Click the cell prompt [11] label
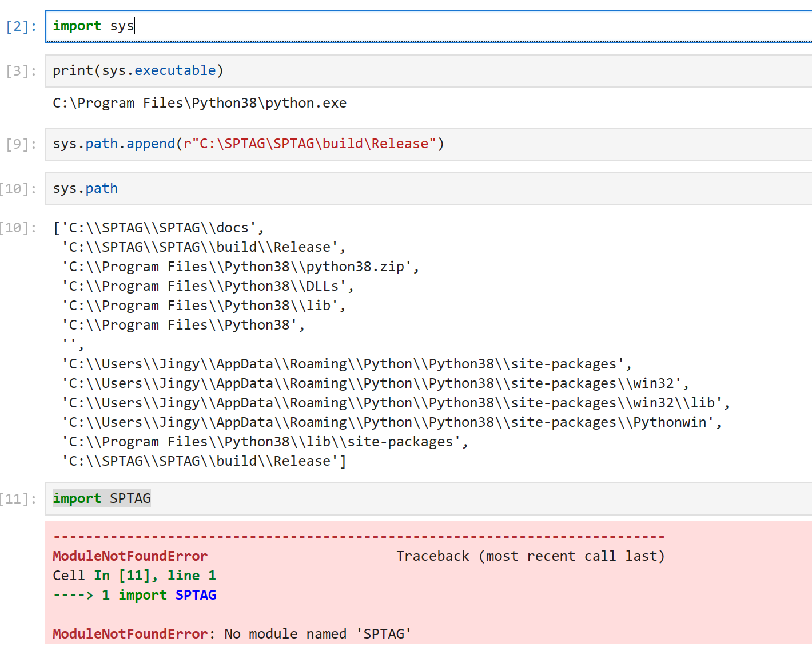Image resolution: width=812 pixels, height=654 pixels. click(21, 498)
